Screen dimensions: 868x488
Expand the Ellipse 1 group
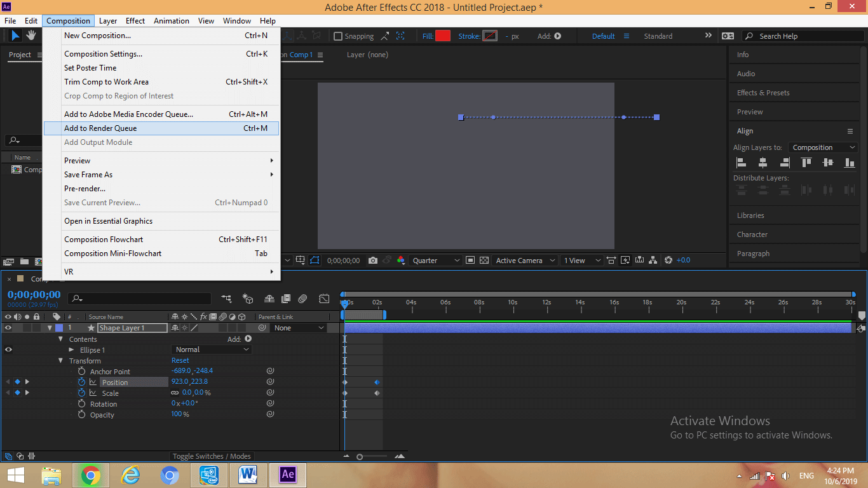point(72,350)
